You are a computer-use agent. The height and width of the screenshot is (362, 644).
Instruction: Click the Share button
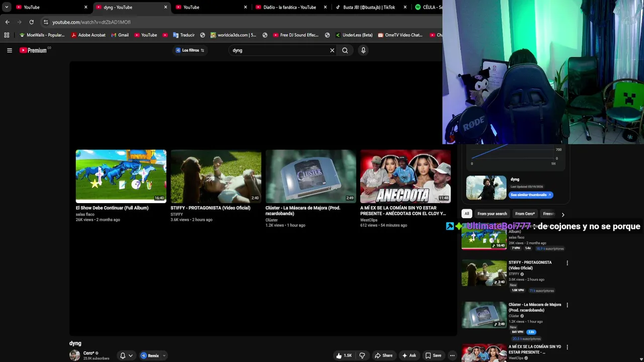coord(383,355)
